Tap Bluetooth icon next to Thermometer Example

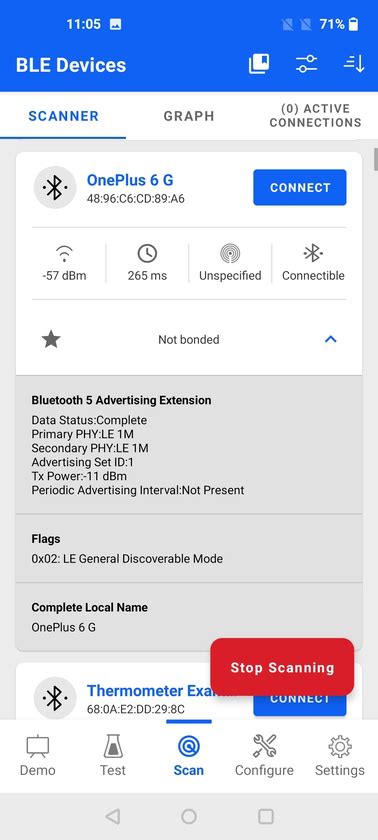[55, 698]
